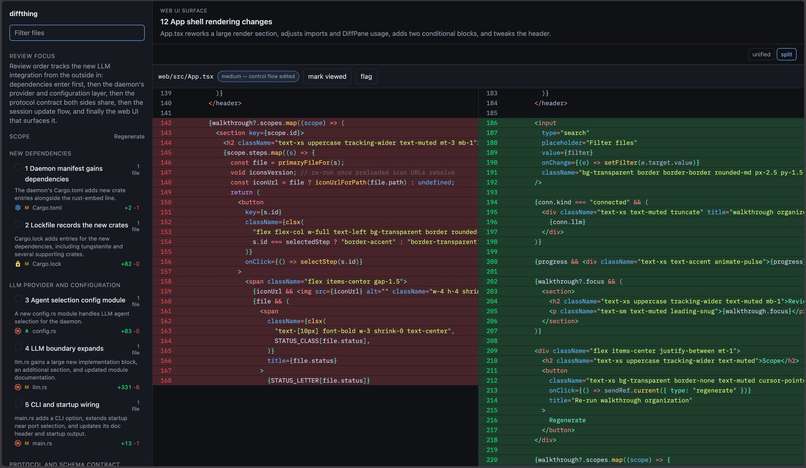Click removed line number 168 in left pane
Image resolution: width=806 pixels, height=468 pixels.
point(166,381)
